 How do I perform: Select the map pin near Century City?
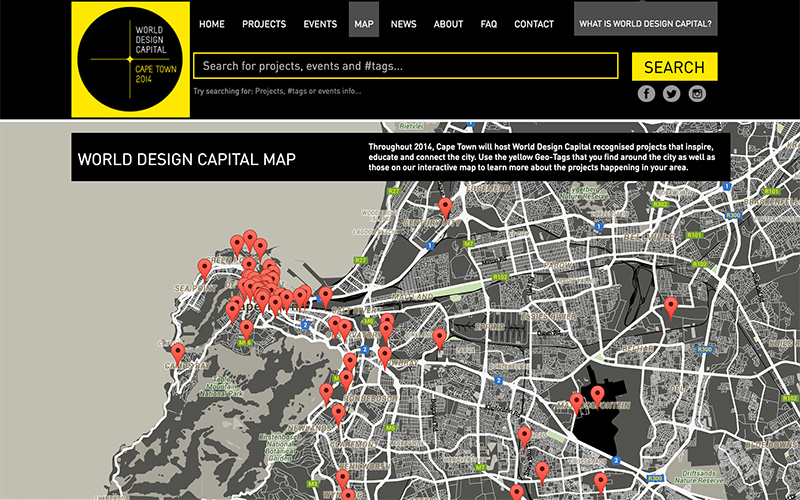pos(445,209)
